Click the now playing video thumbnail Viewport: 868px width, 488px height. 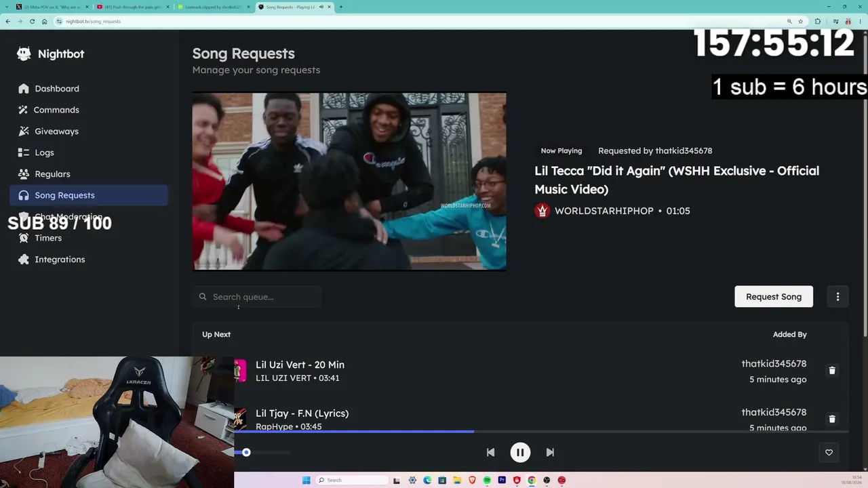(x=349, y=181)
